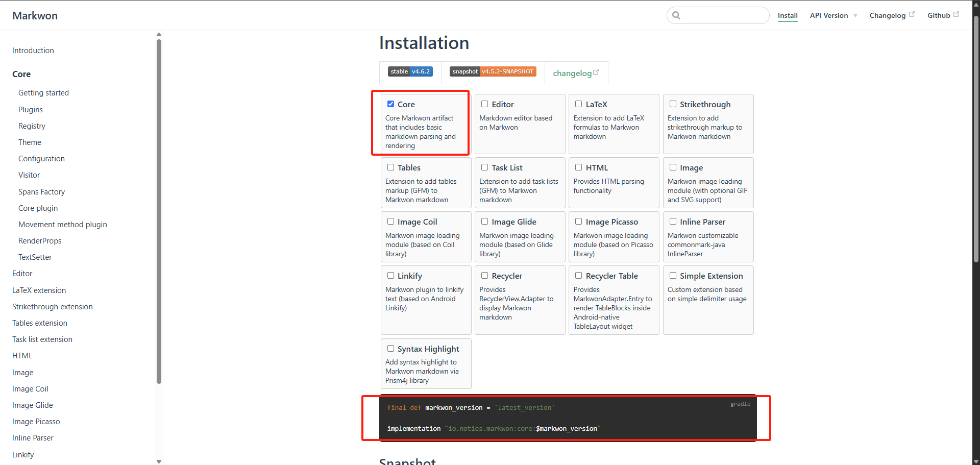Select Introduction in the sidebar
This screenshot has width=980, height=465.
tap(33, 50)
